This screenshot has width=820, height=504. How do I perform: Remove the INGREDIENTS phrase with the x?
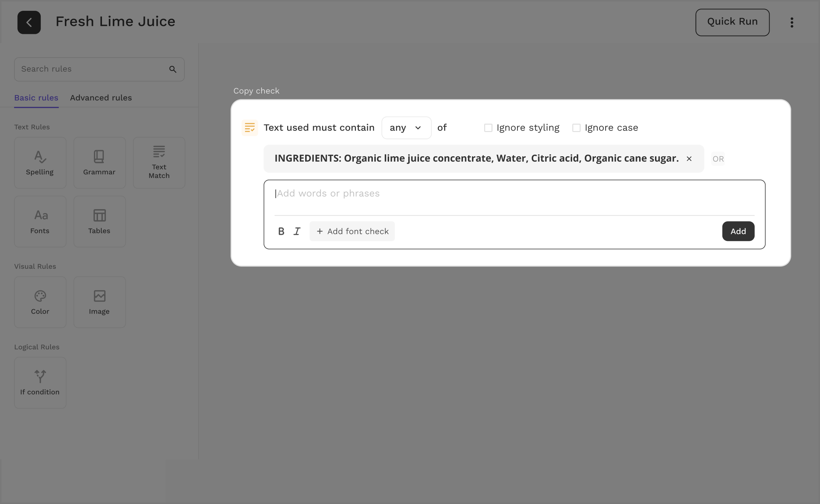(689, 158)
